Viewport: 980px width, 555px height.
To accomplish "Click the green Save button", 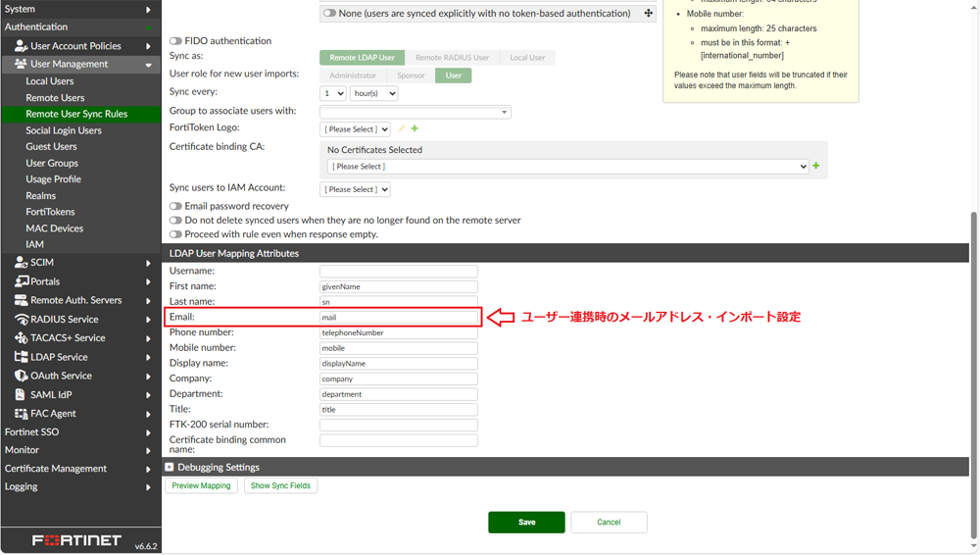I will pyautogui.click(x=526, y=523).
